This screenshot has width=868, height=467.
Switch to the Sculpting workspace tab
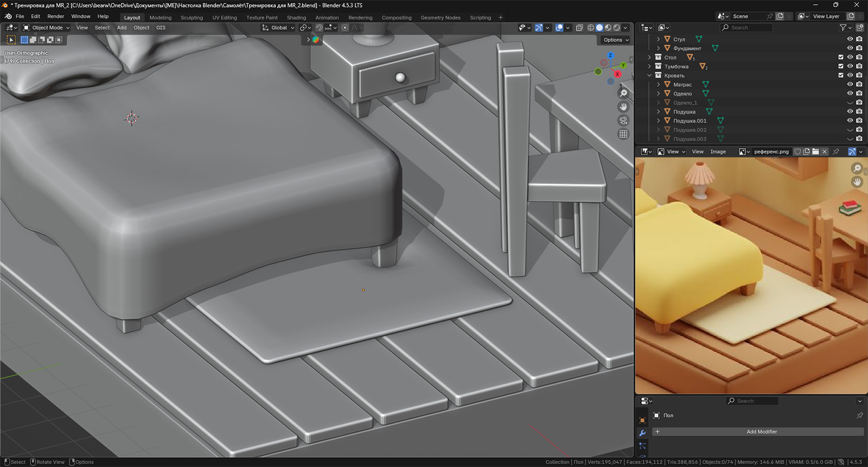[192, 17]
